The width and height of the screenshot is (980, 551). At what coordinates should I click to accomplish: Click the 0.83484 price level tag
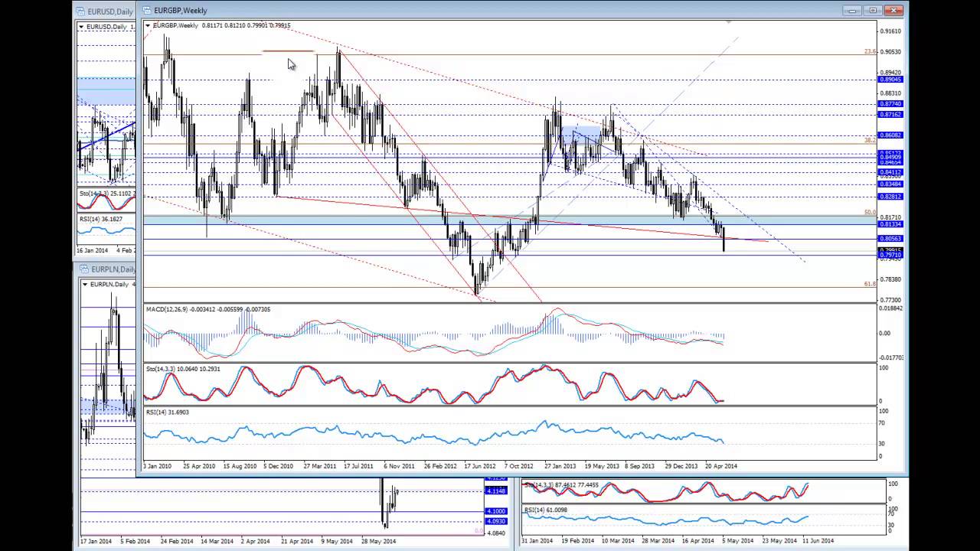point(890,184)
